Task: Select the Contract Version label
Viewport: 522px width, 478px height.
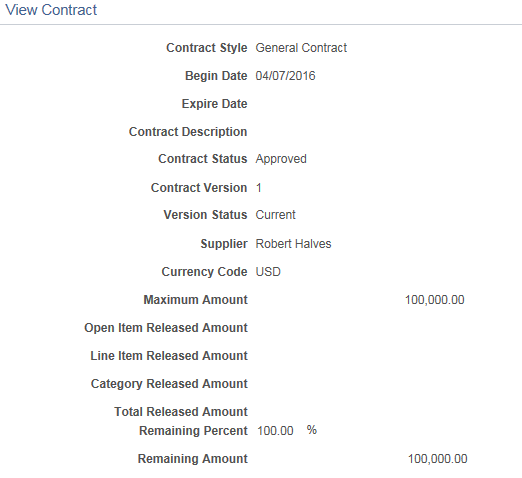Action: (x=199, y=188)
